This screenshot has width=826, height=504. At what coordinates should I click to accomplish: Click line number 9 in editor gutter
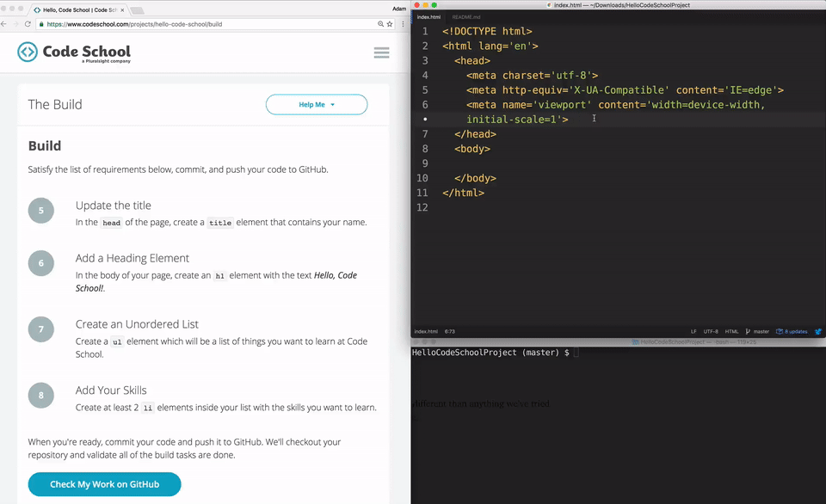click(x=425, y=163)
